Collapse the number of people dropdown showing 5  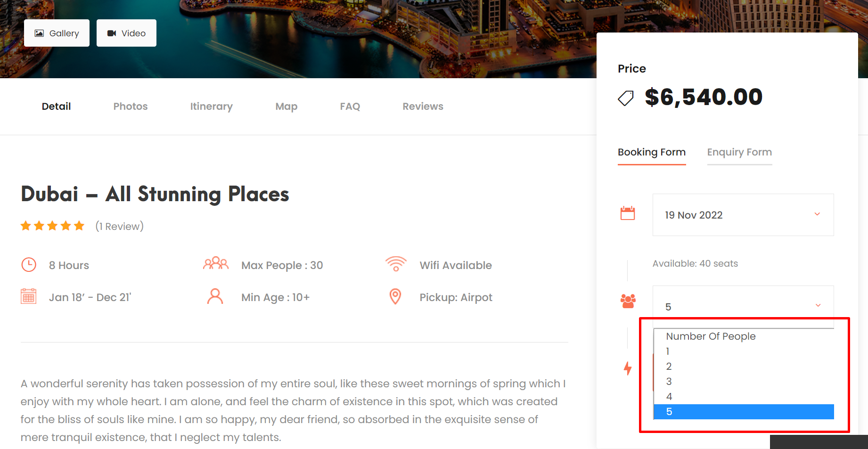click(x=743, y=307)
